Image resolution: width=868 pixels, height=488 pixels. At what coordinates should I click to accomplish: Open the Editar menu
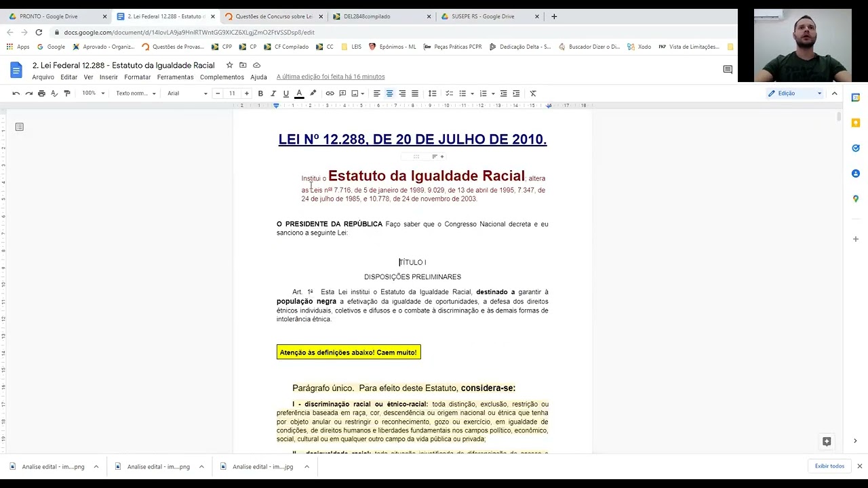point(69,77)
